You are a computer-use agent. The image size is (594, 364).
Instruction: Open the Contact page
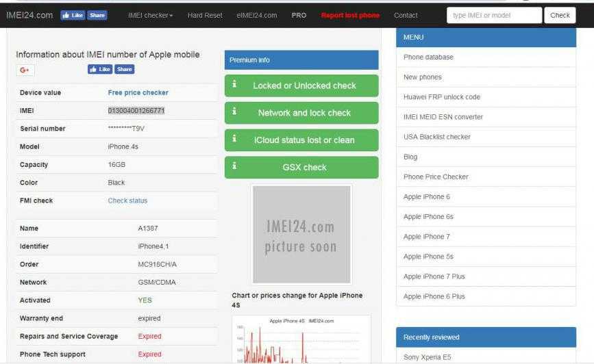pos(406,15)
